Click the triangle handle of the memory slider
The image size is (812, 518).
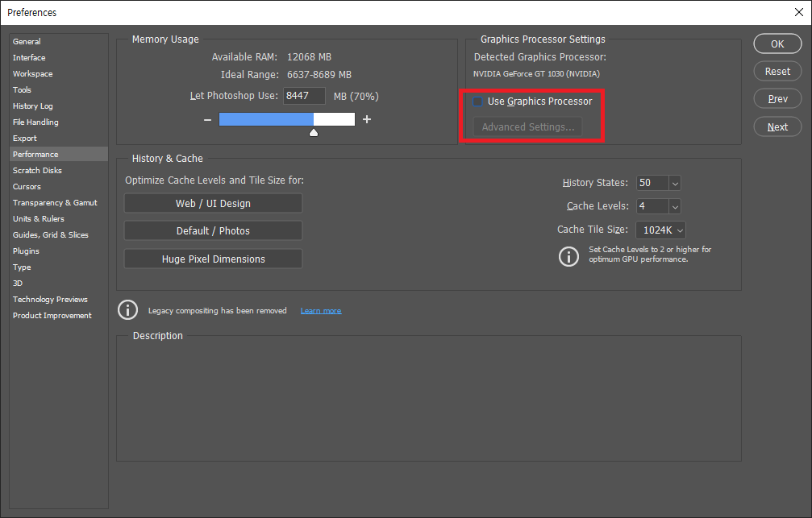point(314,132)
